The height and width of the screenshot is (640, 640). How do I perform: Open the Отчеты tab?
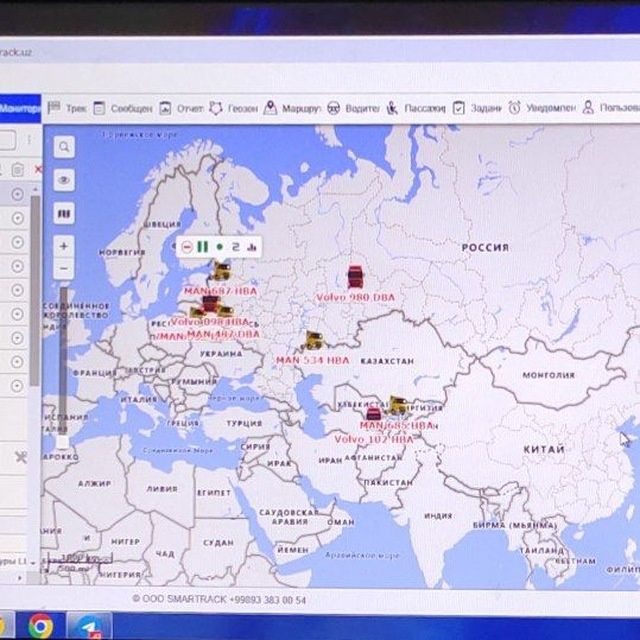pyautogui.click(x=181, y=108)
